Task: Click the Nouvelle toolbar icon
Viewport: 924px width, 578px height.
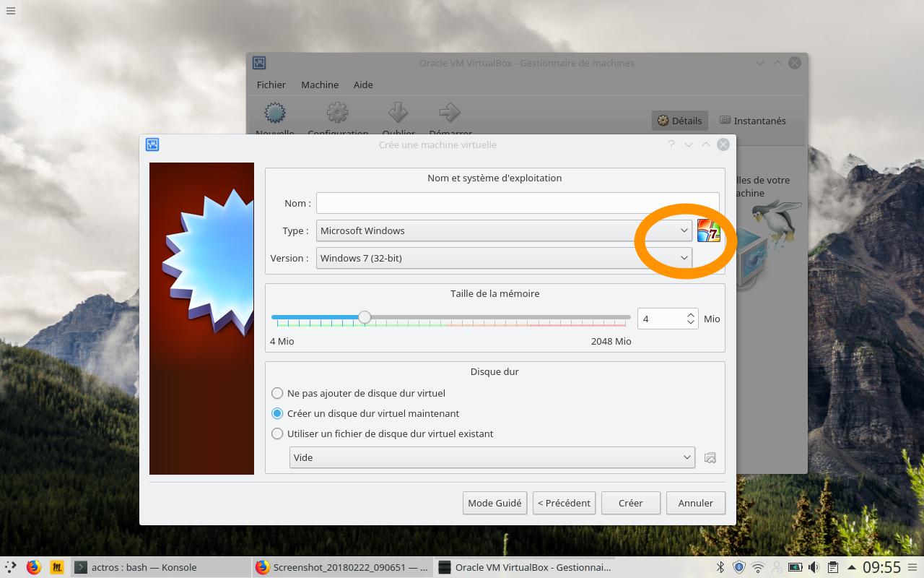Action: 274,113
